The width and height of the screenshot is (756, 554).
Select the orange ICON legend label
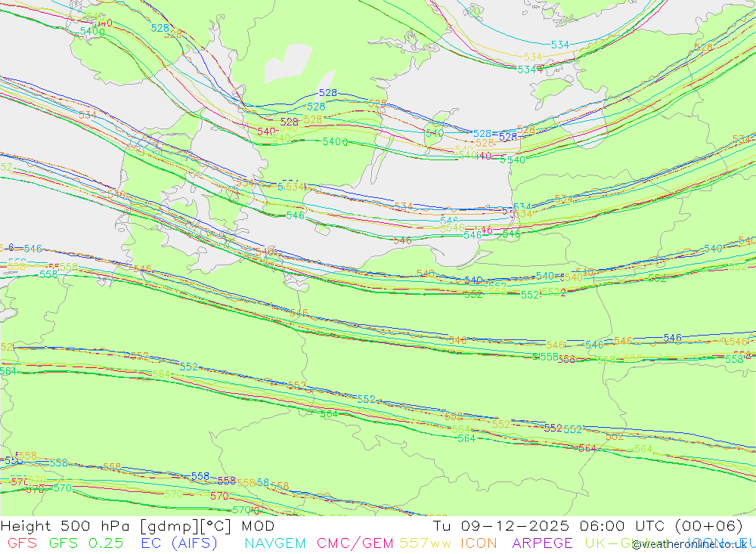click(479, 543)
